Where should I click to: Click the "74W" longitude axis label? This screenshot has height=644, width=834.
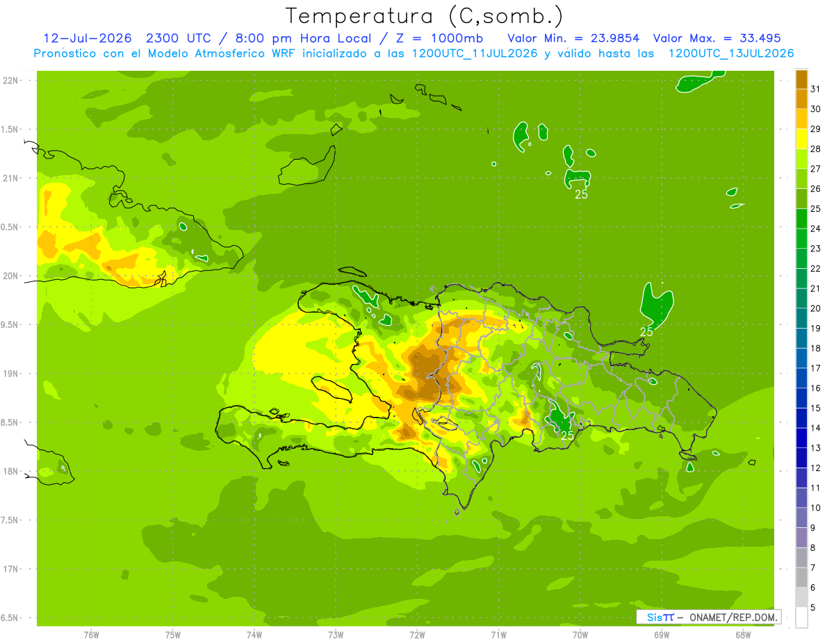pyautogui.click(x=254, y=635)
